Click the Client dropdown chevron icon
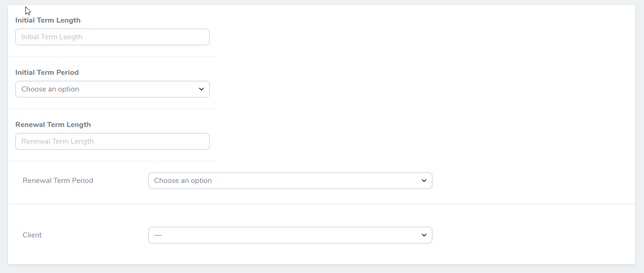 click(x=424, y=235)
